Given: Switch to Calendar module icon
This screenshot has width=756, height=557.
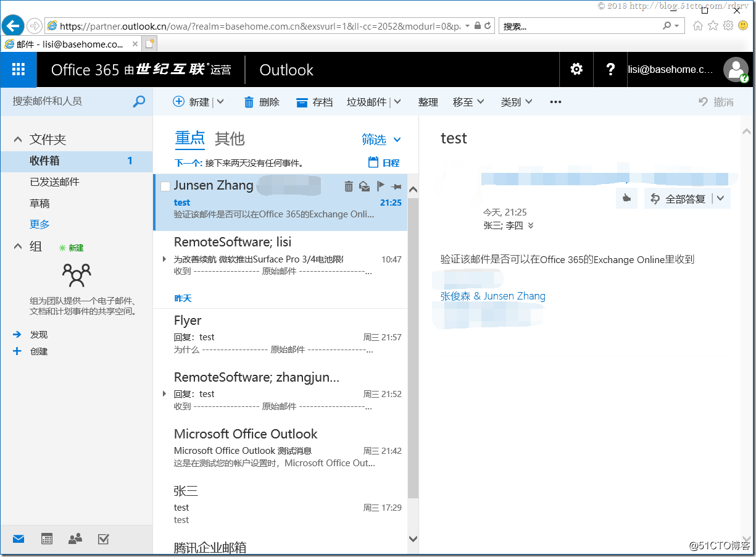Looking at the screenshot, I should 47,539.
